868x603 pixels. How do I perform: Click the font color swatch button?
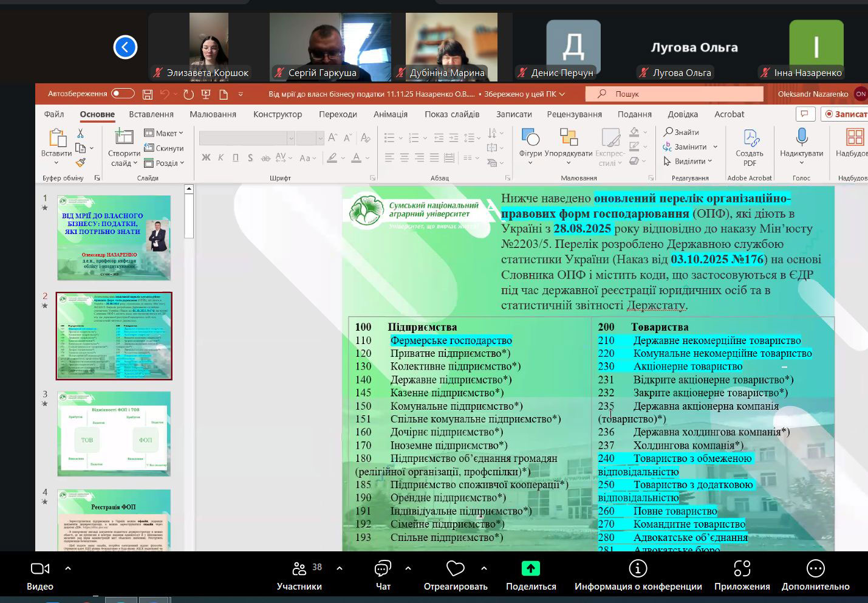[357, 158]
